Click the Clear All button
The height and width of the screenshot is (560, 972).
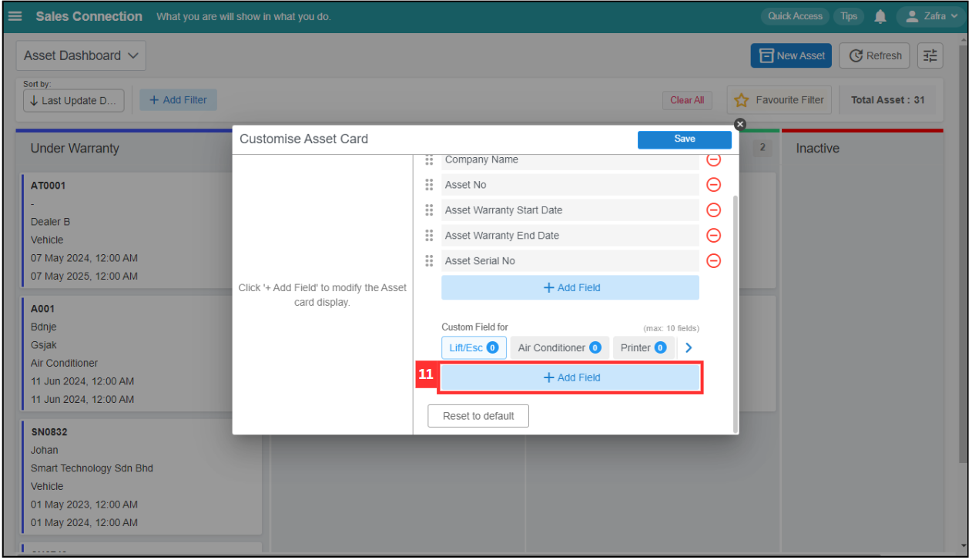pos(687,100)
